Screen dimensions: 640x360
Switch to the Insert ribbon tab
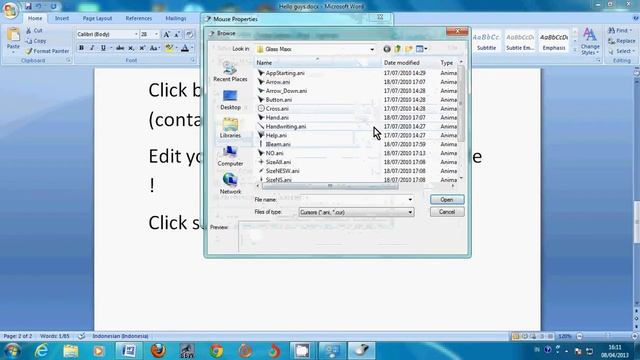click(62, 18)
